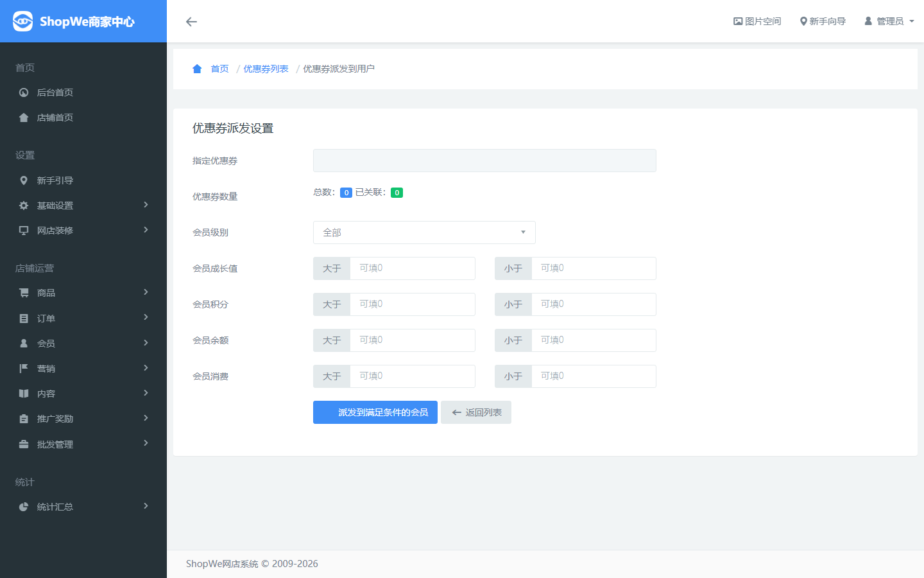Open the 会员级别 dropdown showing 全部
This screenshot has width=924, height=578.
point(424,232)
